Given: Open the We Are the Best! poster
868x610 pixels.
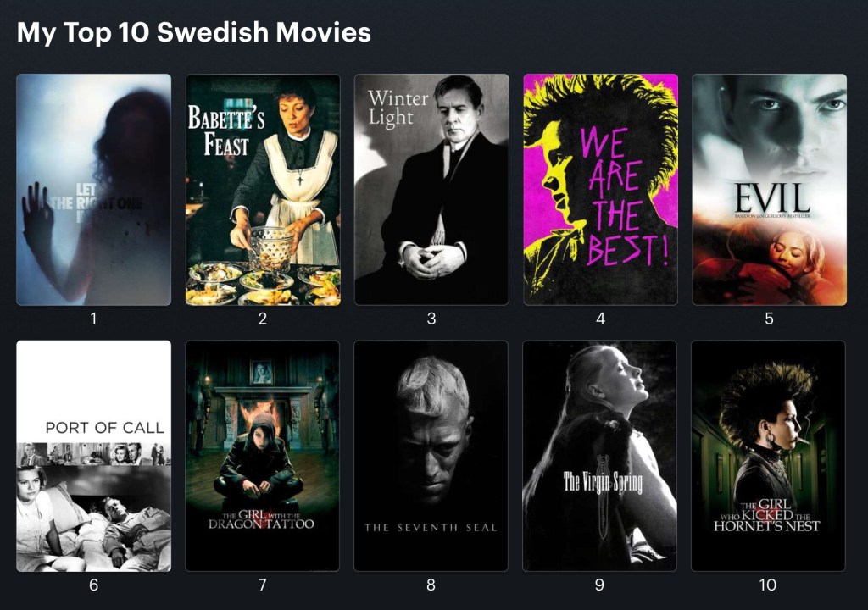Looking at the screenshot, I should coord(600,190).
